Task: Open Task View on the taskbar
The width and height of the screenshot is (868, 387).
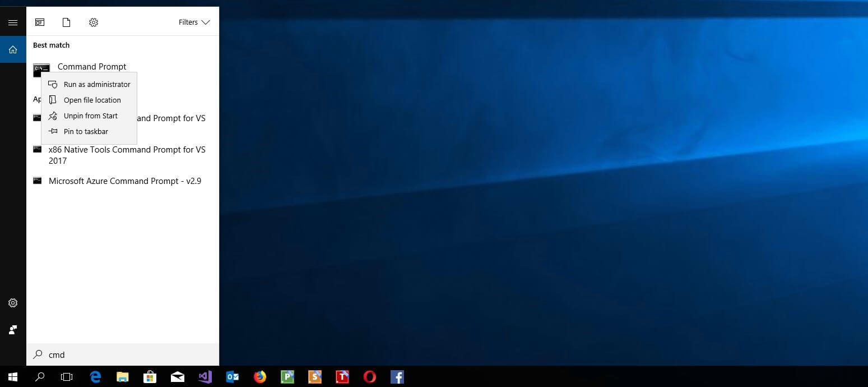Action: pos(67,377)
